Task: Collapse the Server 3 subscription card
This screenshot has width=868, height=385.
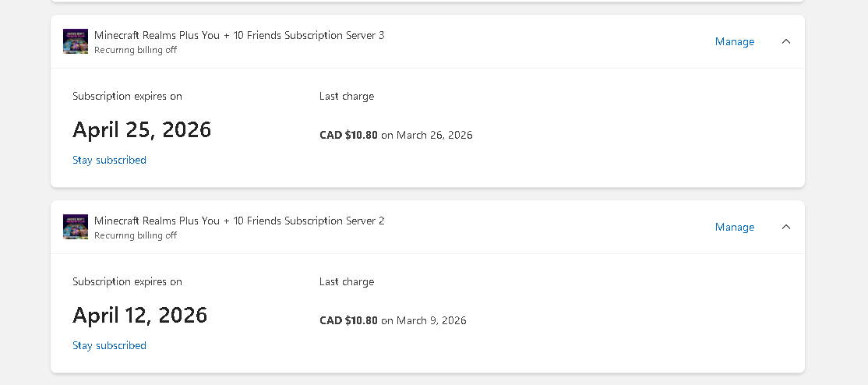Action: point(785,41)
